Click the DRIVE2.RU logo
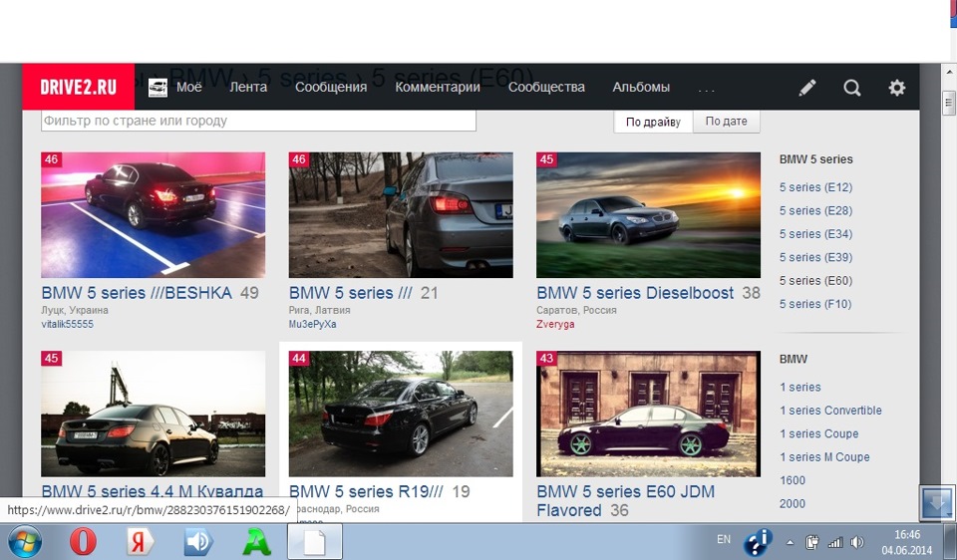Image resolution: width=957 pixels, height=560 pixels. (78, 87)
